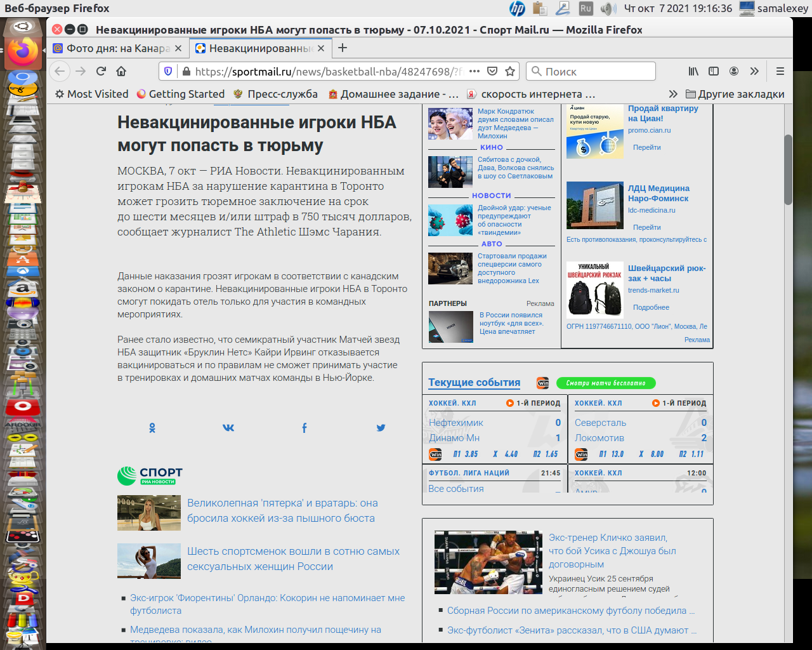Image resolution: width=812 pixels, height=650 pixels.
Task: Open samalexey user session menu
Action: 774,8
